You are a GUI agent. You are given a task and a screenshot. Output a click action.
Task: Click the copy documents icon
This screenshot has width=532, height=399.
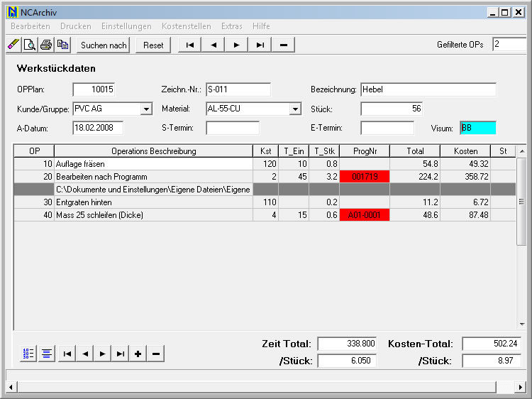pos(62,45)
